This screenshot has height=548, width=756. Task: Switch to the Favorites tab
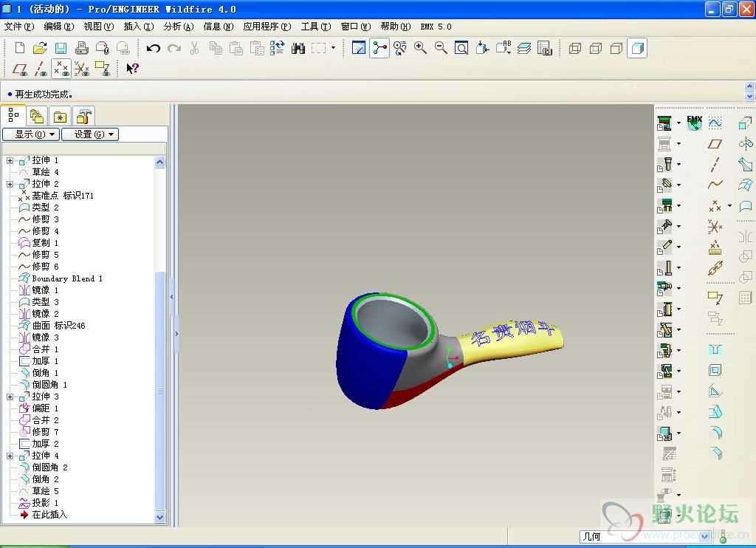pyautogui.click(x=60, y=116)
